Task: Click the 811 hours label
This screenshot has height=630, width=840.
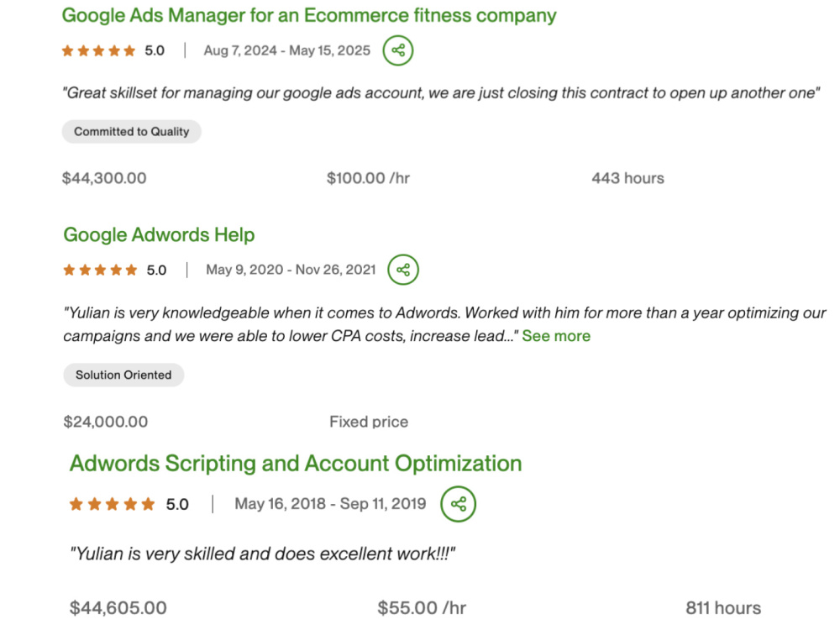Action: 723,608
